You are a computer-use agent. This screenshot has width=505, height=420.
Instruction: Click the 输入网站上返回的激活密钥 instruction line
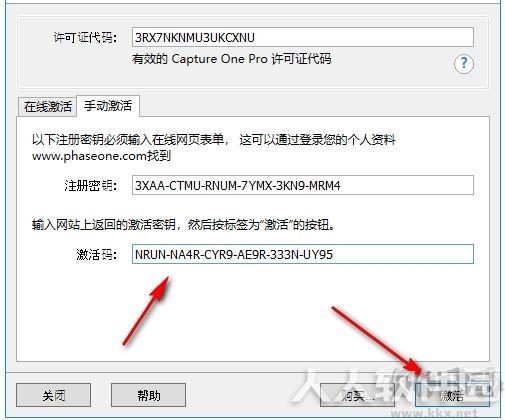click(x=184, y=225)
